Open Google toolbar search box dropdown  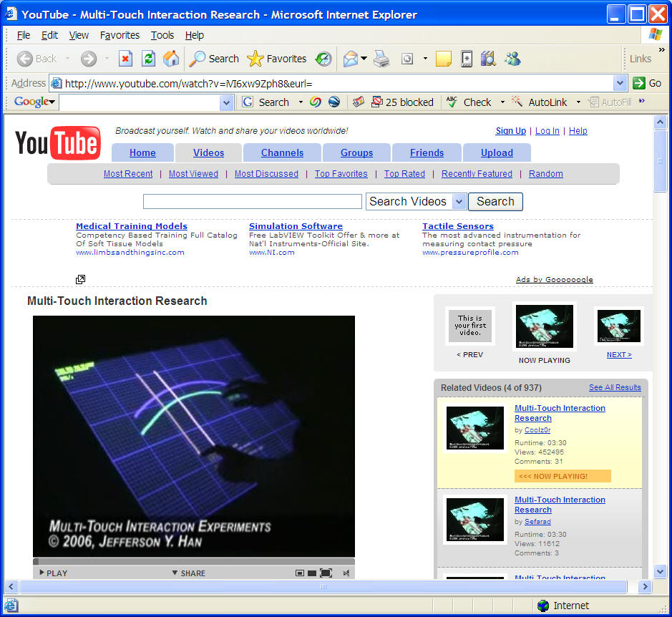[x=226, y=103]
